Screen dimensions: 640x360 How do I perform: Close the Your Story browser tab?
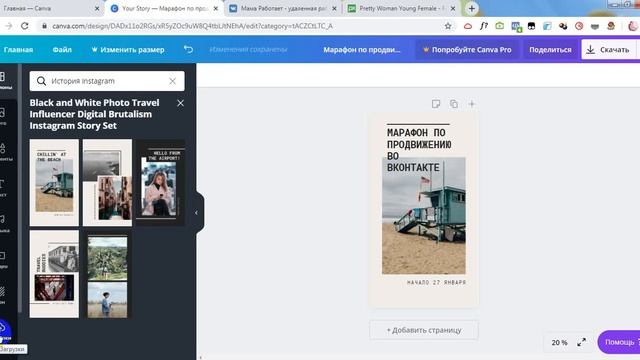tap(216, 8)
